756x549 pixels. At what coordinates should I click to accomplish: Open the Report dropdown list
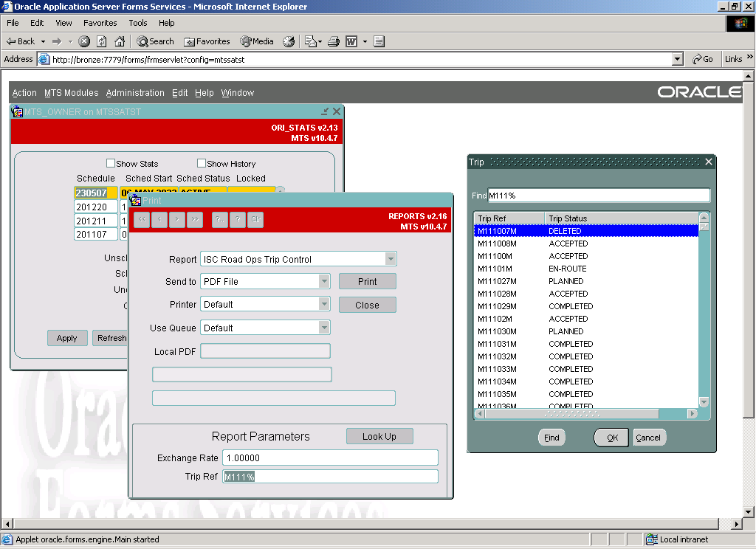391,259
